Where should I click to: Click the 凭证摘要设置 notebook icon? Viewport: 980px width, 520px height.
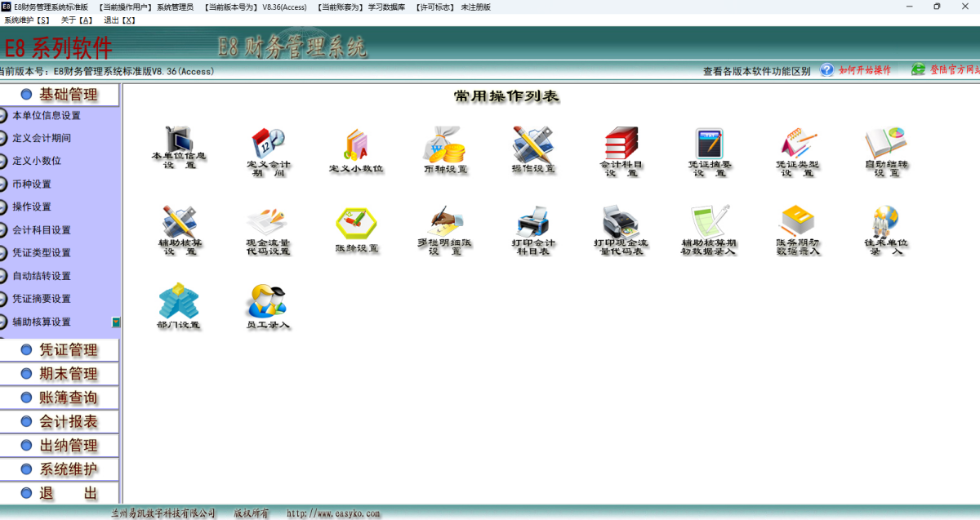tap(709, 144)
